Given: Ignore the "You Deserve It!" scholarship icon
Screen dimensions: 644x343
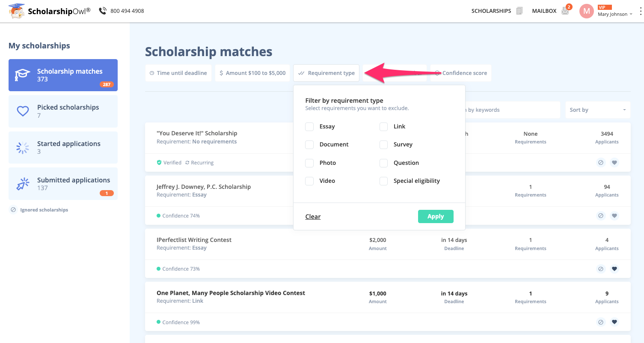Looking at the screenshot, I should pos(601,163).
